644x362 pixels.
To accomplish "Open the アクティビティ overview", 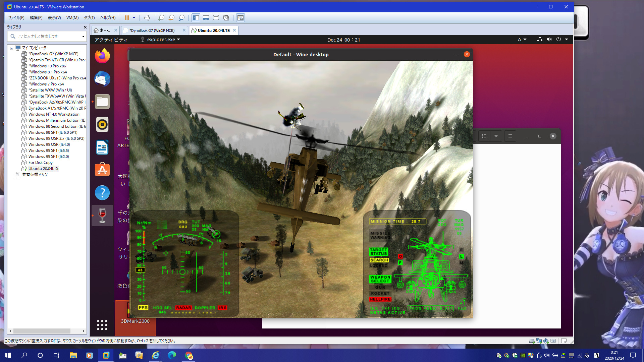I will [111, 40].
